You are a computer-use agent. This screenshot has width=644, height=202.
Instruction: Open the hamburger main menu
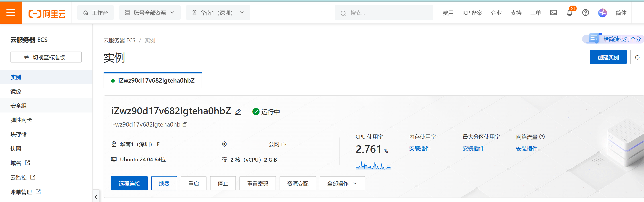coord(11,12)
